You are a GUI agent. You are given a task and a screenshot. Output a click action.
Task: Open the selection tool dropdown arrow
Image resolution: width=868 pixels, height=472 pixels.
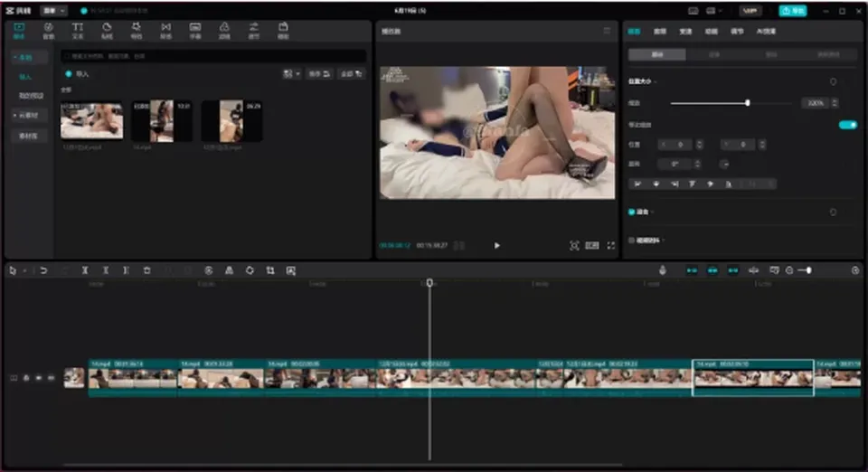(24, 270)
